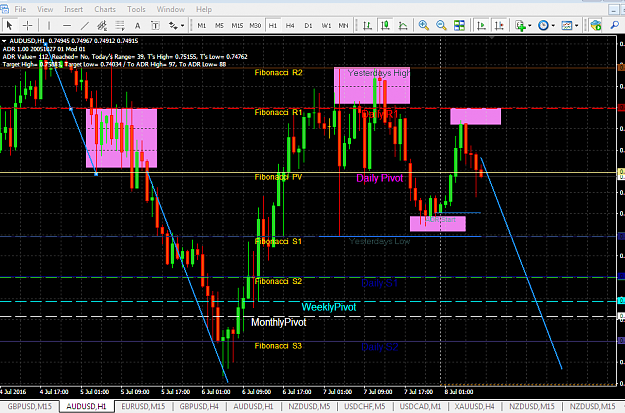Open the File menu
Viewport: 625px width, 413px height.
[20, 9]
